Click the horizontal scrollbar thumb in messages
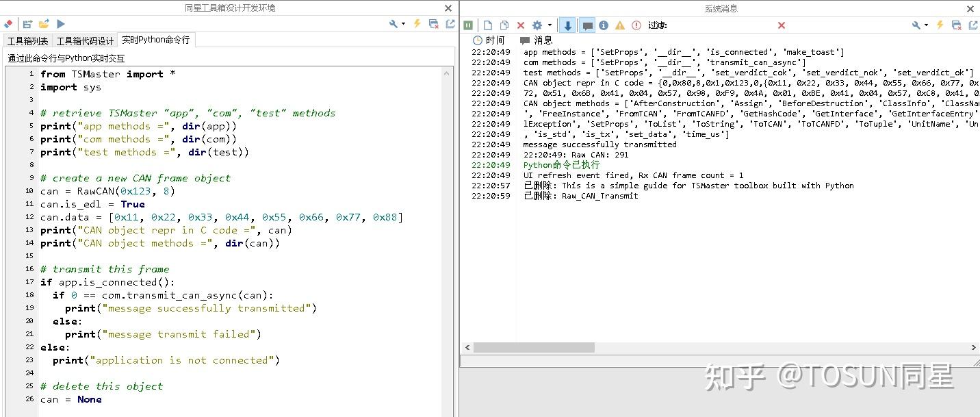 [534, 348]
